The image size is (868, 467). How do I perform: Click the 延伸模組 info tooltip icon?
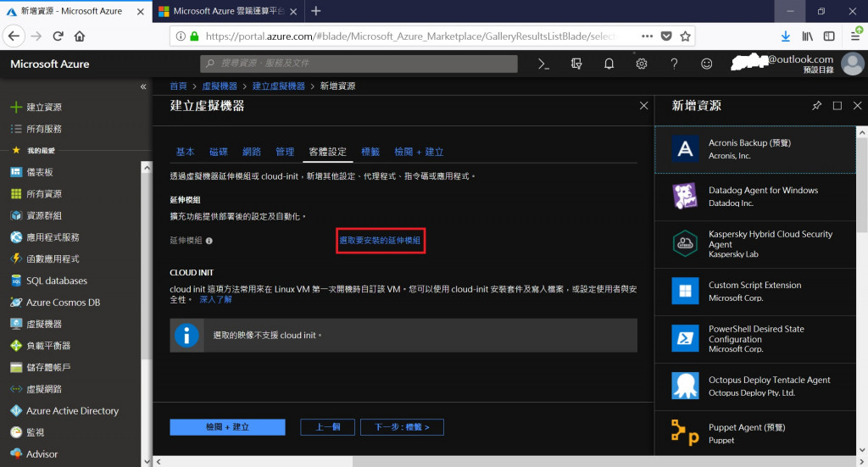coord(209,241)
